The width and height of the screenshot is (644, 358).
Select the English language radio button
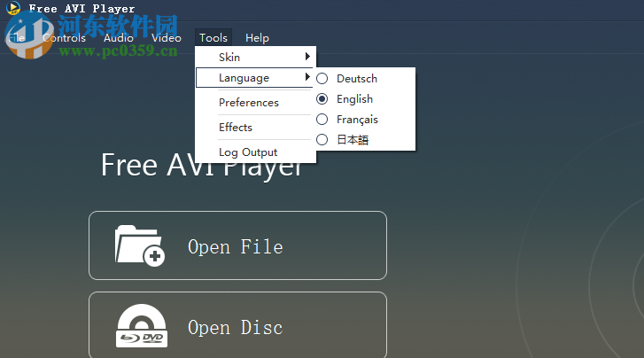[x=322, y=99]
